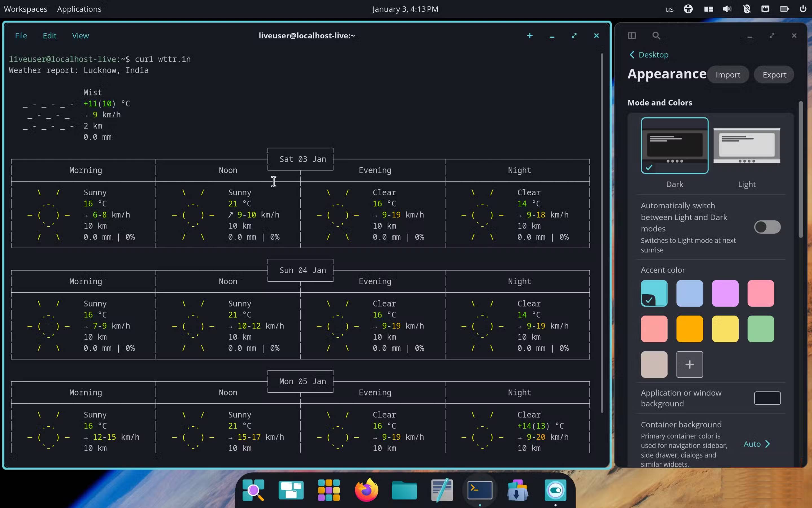This screenshot has height=508, width=812.
Task: Open the software installer icon in the dock
Action: tap(517, 490)
